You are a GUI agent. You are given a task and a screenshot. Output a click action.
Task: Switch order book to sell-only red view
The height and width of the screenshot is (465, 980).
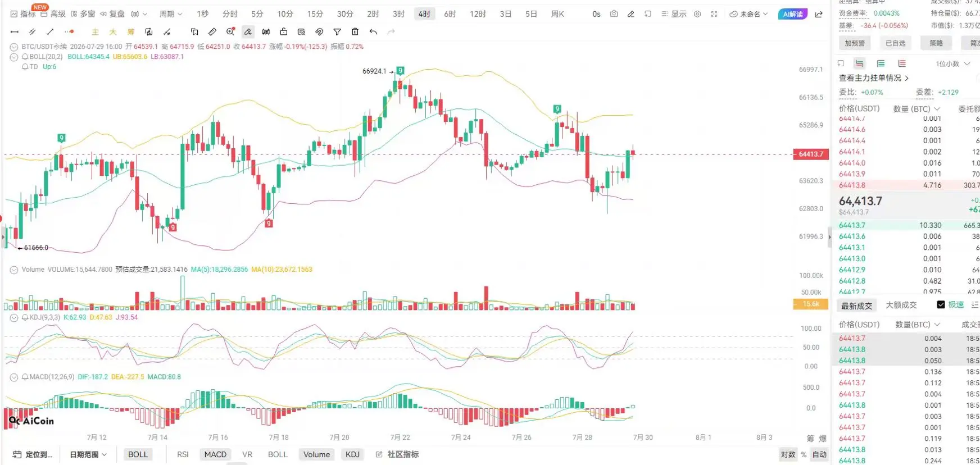click(902, 63)
